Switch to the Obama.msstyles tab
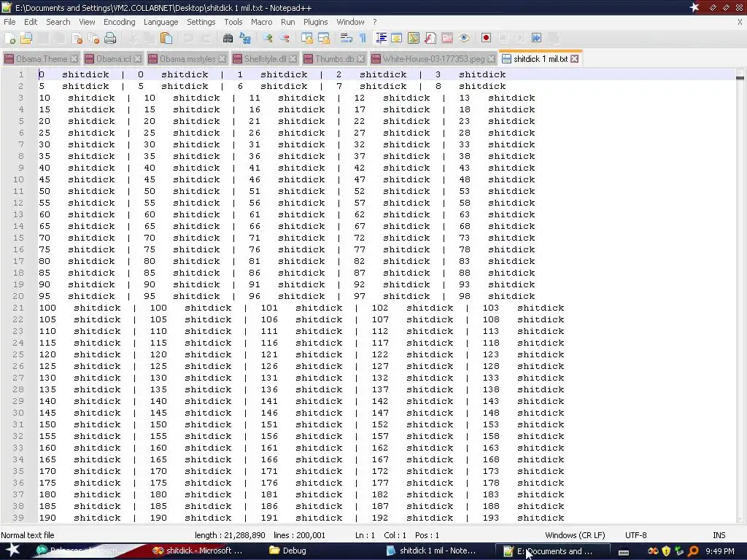Screen dimensions: 747x560 187,58
